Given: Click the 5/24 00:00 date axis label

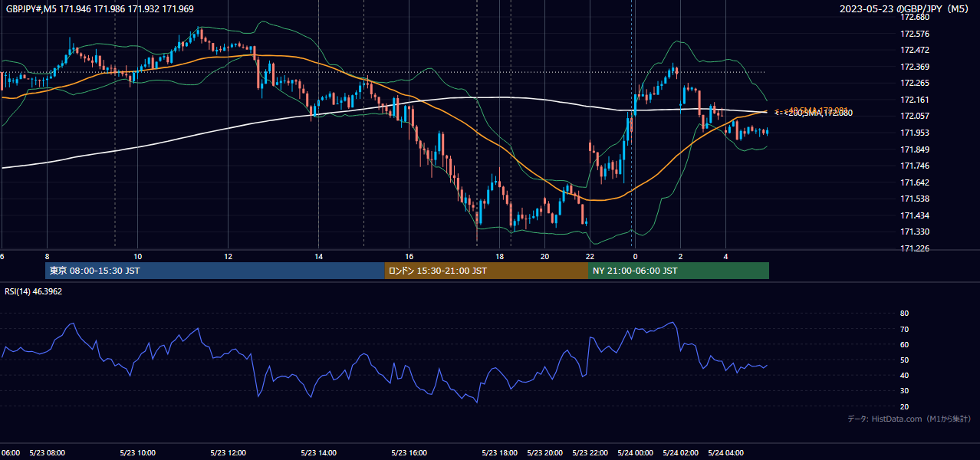Looking at the screenshot, I should click(635, 452).
